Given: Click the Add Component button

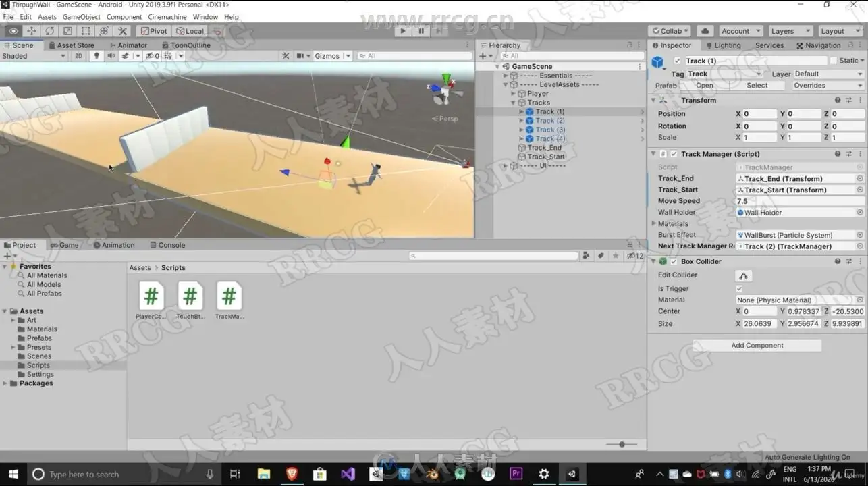Looking at the screenshot, I should point(757,346).
